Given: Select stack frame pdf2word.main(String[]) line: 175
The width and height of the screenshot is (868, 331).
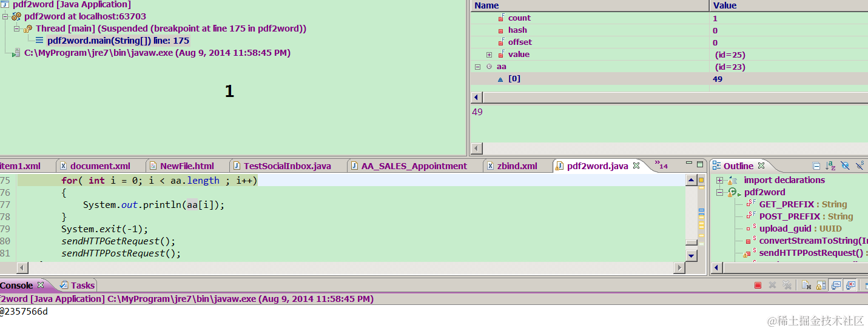Looking at the screenshot, I should pyautogui.click(x=118, y=41).
